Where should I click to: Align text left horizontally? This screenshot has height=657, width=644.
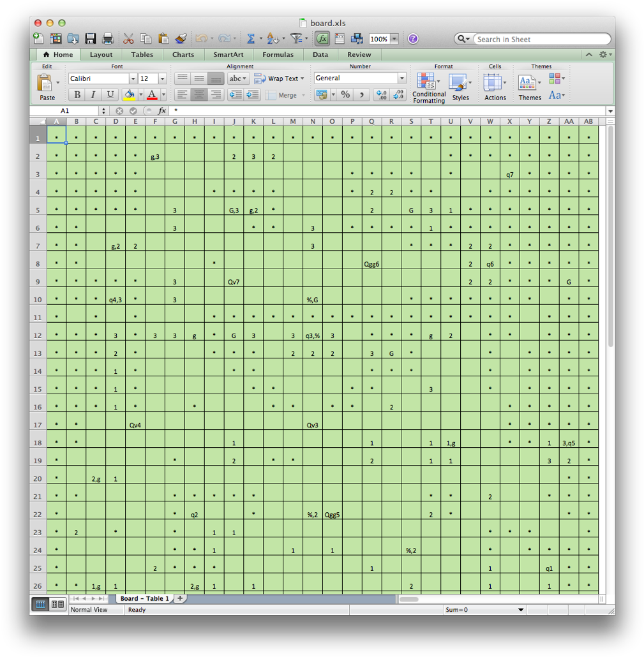pyautogui.click(x=182, y=94)
